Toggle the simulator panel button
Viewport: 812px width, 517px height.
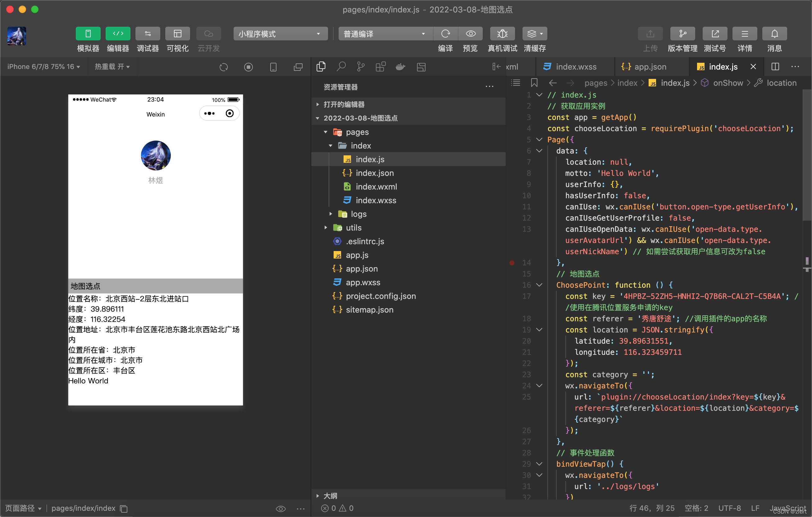coord(88,34)
